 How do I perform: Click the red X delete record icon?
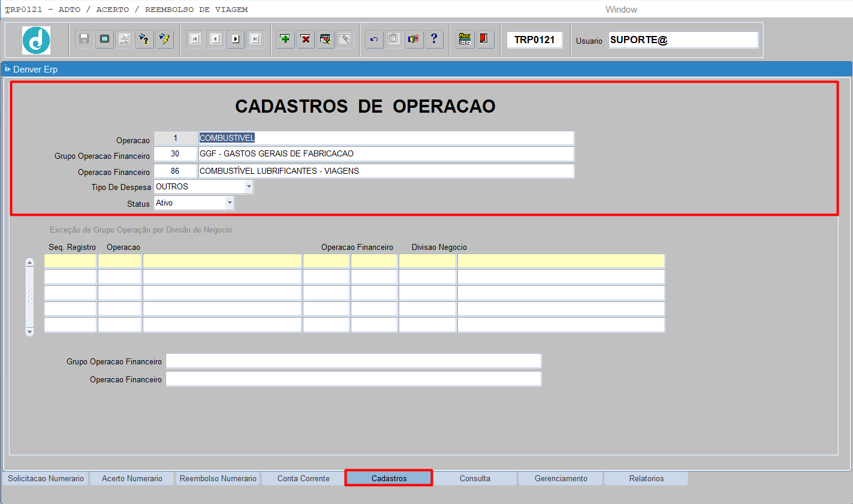click(x=306, y=39)
